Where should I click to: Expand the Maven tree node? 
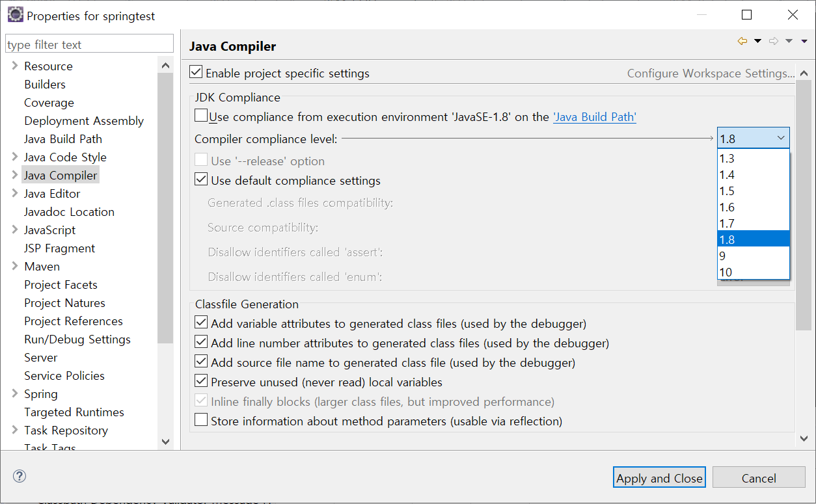click(x=14, y=266)
